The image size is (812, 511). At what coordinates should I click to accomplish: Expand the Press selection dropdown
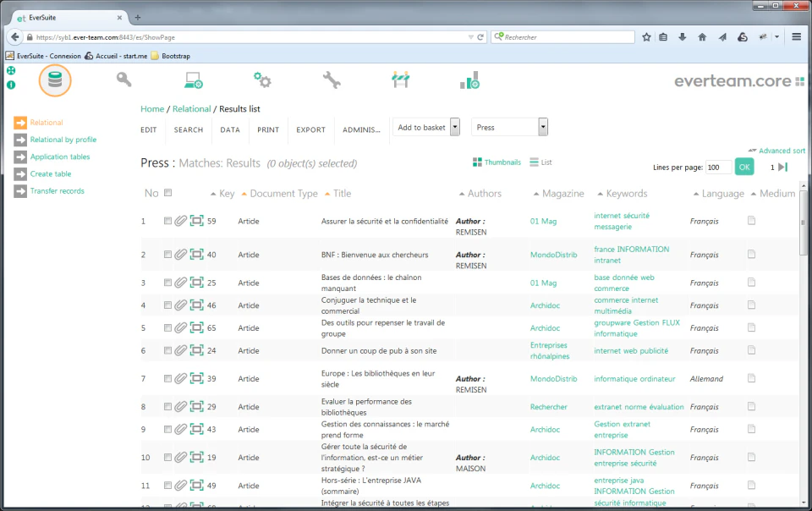tap(541, 126)
